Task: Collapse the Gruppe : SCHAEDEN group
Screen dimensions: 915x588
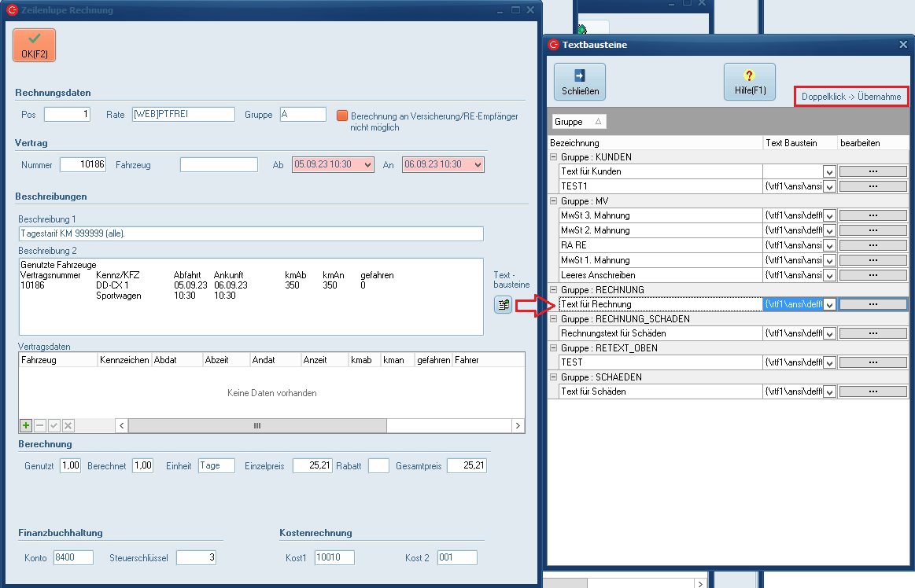Action: (554, 377)
